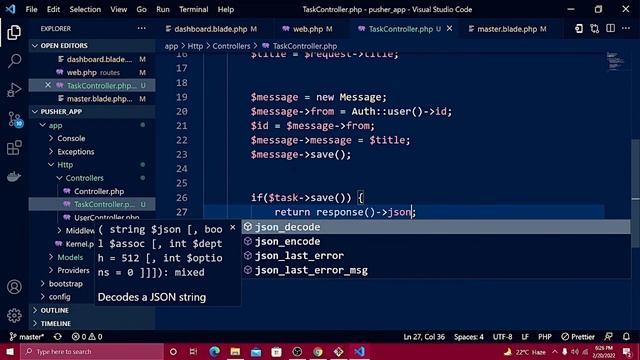Click the open changes icon in the editor toolbar
640x360 pixels.
point(579,29)
